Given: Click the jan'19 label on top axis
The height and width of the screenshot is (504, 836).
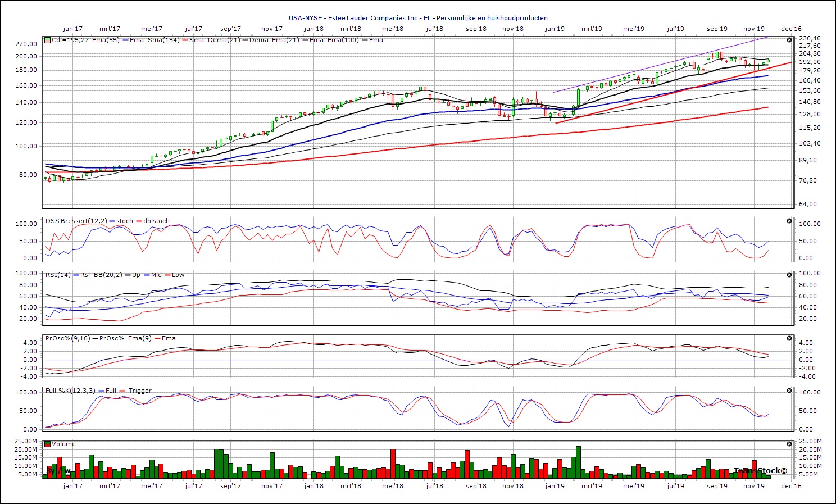Looking at the screenshot, I should click(x=555, y=29).
